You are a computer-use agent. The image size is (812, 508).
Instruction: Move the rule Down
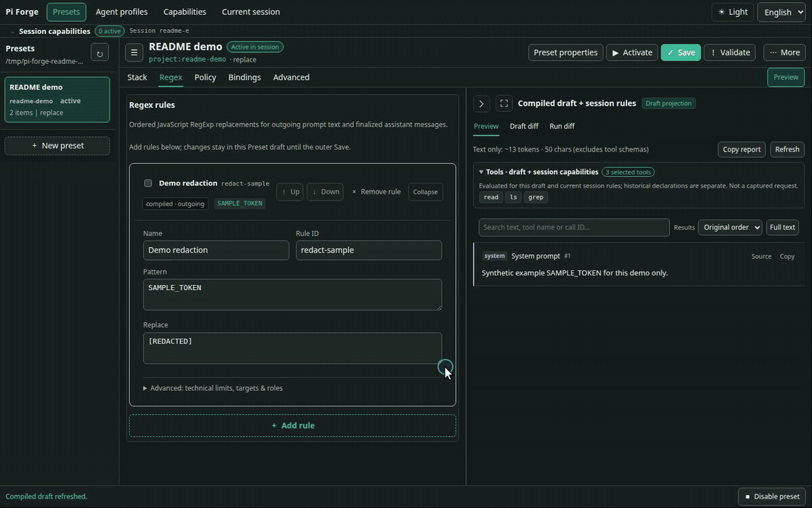click(325, 192)
